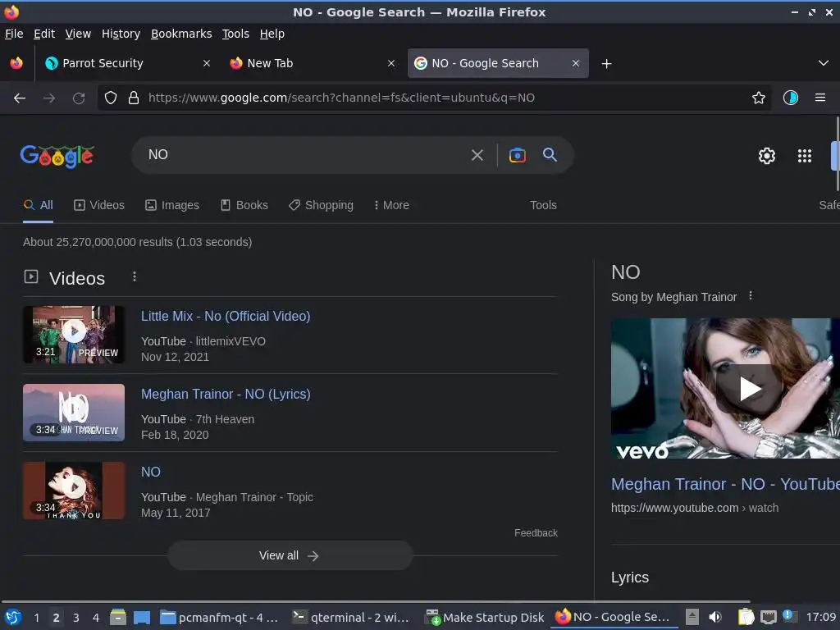The image size is (840, 630).
Task: Open notification tray icon with badge
Action: click(789, 616)
